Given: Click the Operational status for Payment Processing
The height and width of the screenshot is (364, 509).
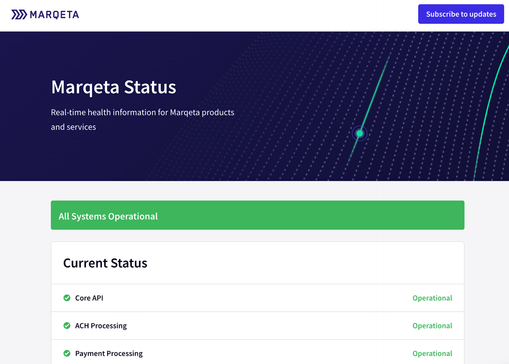Looking at the screenshot, I should [432, 353].
